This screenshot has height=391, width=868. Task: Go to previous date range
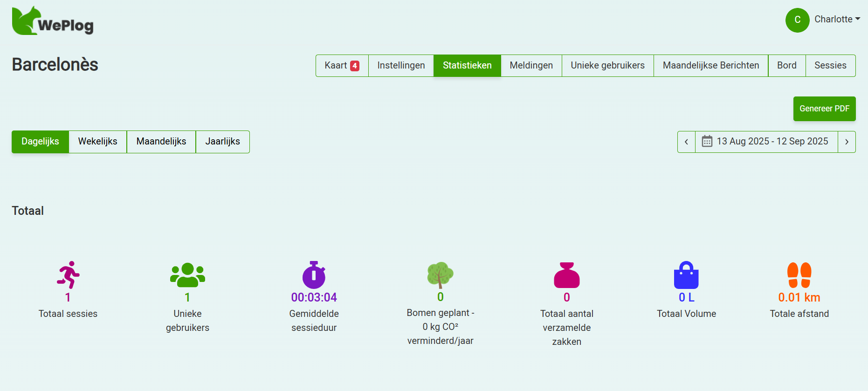(686, 142)
